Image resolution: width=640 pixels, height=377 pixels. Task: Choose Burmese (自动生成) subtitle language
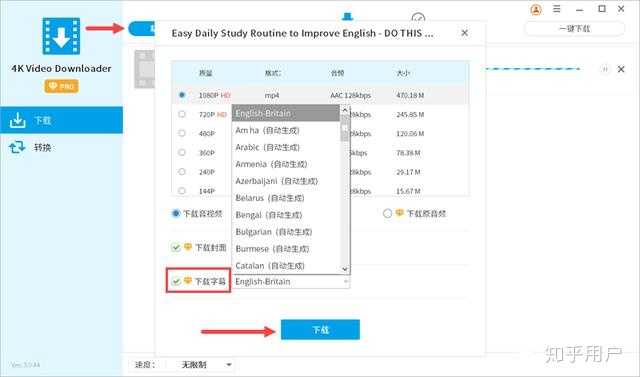point(286,249)
